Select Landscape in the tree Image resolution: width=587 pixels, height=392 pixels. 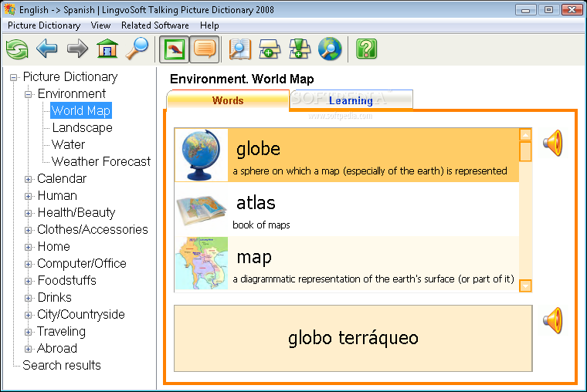(x=83, y=127)
